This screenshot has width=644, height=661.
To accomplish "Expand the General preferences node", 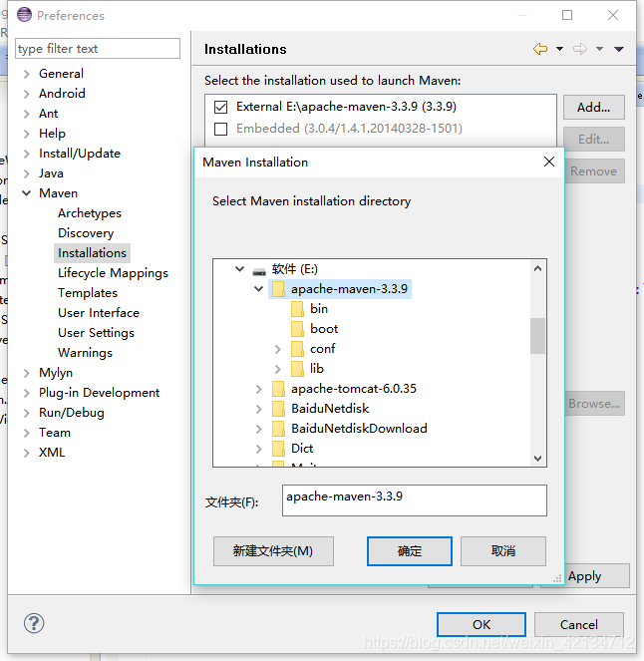I will (x=27, y=74).
